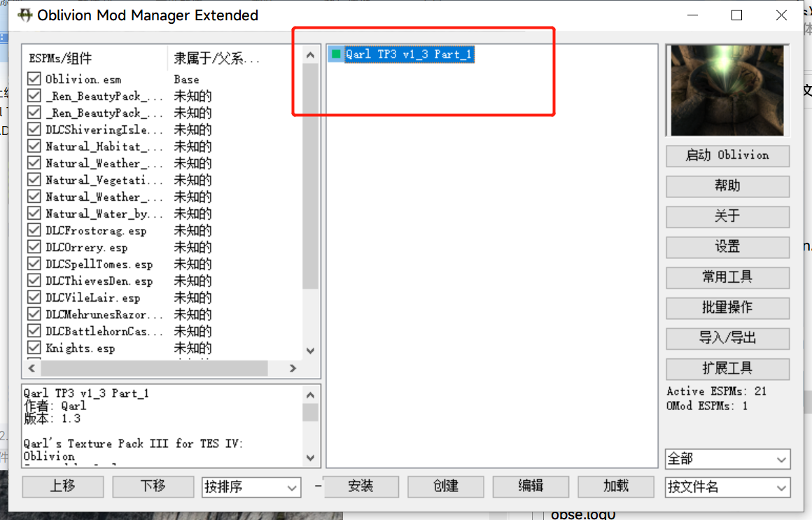Click down arrow of ESP list vertical scrollbar
The image size is (812, 520).
(x=311, y=351)
